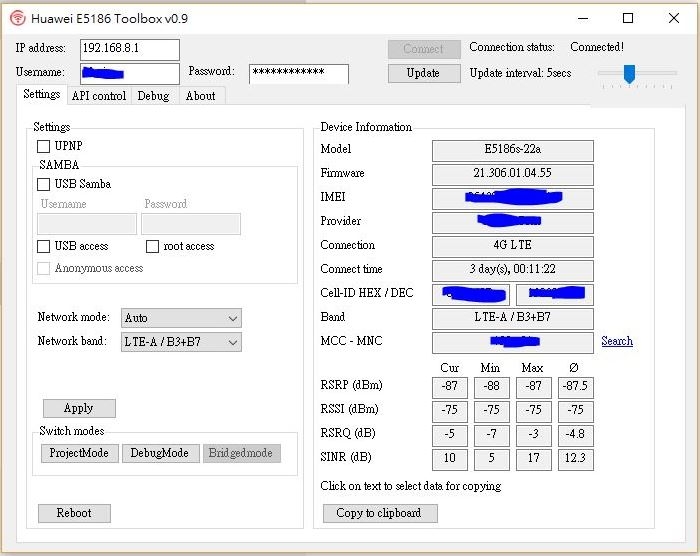Click the Cell-ID HEX value field
This screenshot has height=556, width=700.
click(x=471, y=295)
